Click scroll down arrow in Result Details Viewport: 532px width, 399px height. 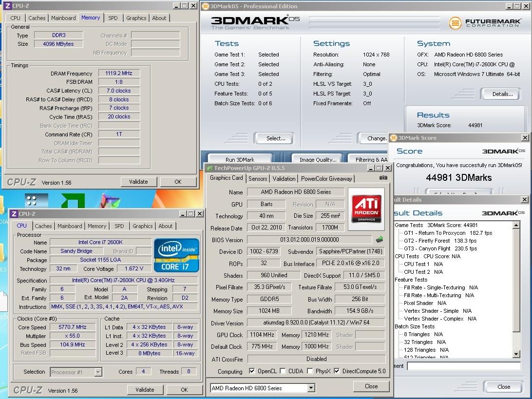click(516, 354)
